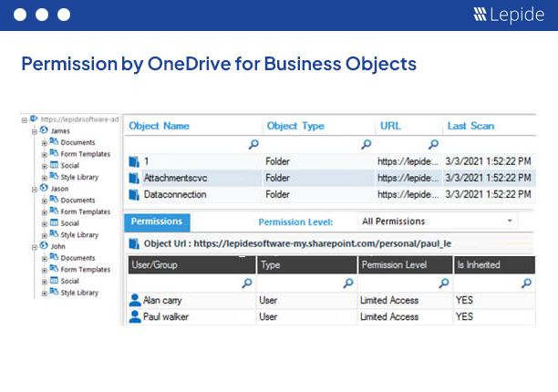Viewport: 558px width, 392px height.
Task: Collapse the John tree node
Action: pos(35,247)
